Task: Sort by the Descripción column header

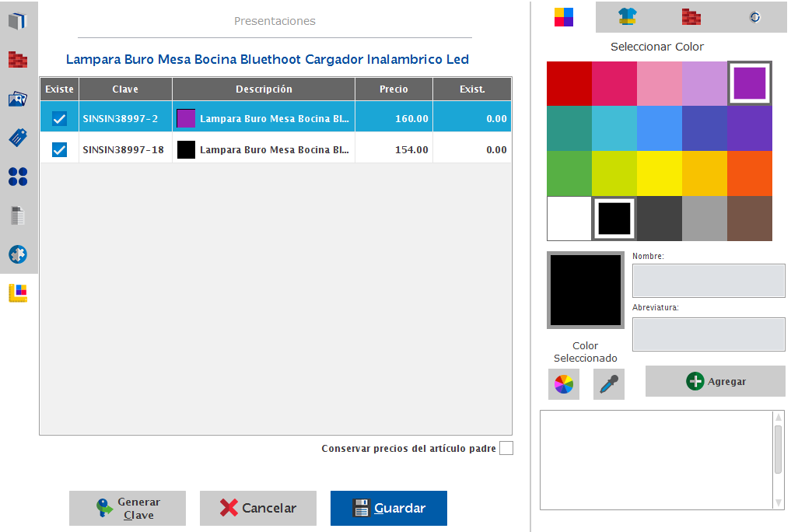Action: tap(264, 89)
